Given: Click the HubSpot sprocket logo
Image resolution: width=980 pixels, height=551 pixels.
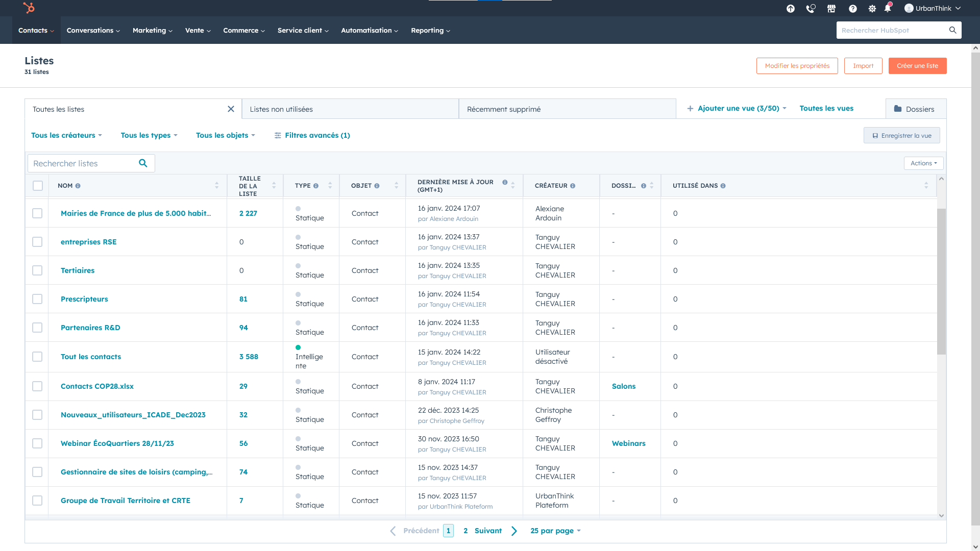Looking at the screenshot, I should coord(29,8).
